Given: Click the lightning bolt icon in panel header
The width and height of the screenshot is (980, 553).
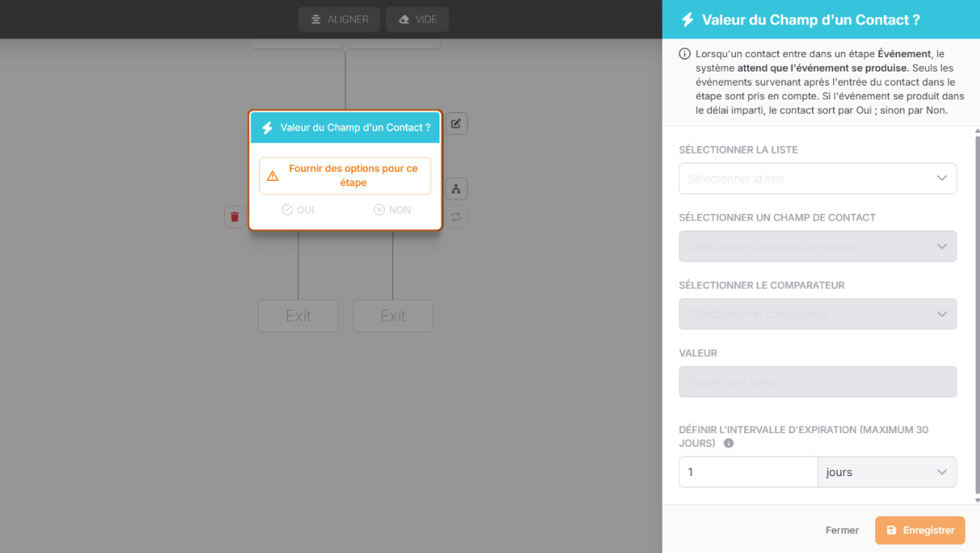Looking at the screenshot, I should [687, 20].
